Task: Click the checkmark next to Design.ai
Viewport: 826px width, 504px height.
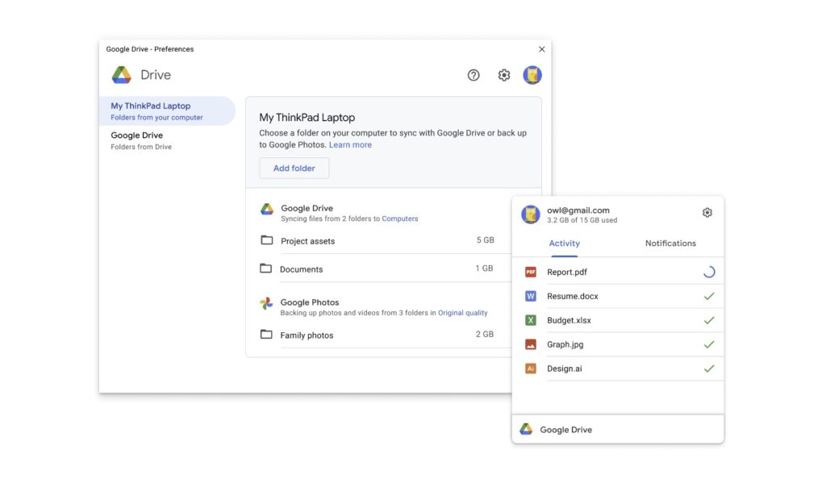Action: point(709,369)
